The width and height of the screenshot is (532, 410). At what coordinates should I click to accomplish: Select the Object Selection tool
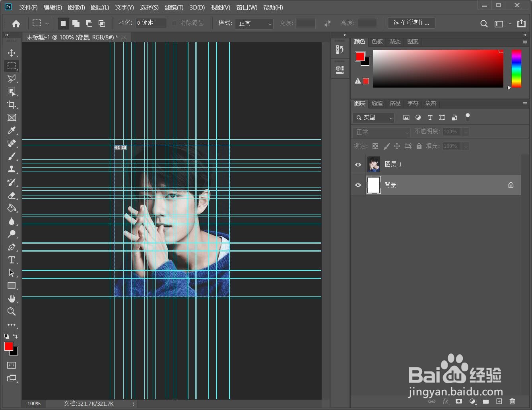click(x=12, y=92)
